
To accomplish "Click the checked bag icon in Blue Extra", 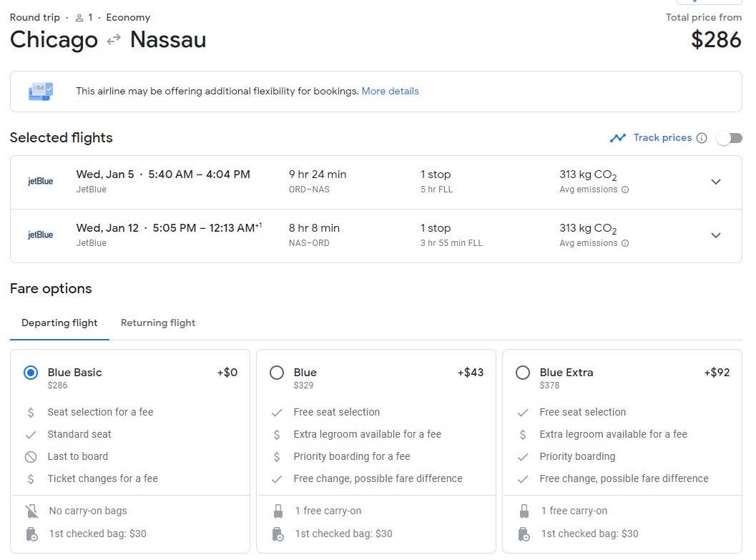I will click(524, 534).
